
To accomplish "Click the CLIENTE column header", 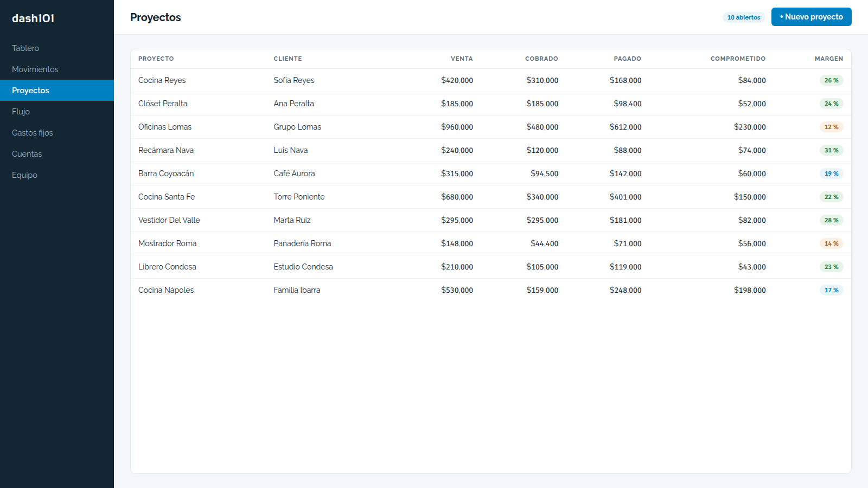I will [288, 59].
